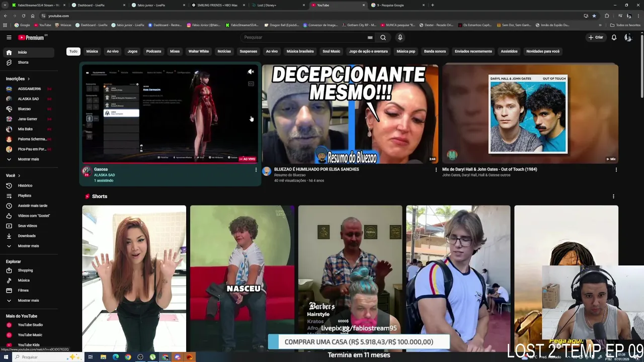Image resolution: width=644 pixels, height=362 pixels.
Task: Bookmark this page with the star icon
Action: pyautogui.click(x=594, y=16)
